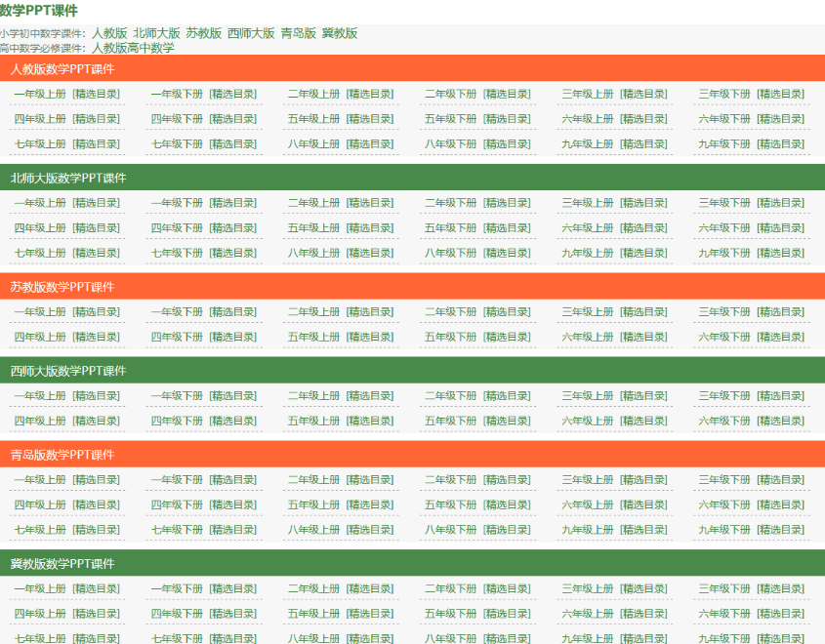Screen dimensions: 825x644
Task: Click the 北师大版数学PPT课件 green section header
Action: click(68, 179)
